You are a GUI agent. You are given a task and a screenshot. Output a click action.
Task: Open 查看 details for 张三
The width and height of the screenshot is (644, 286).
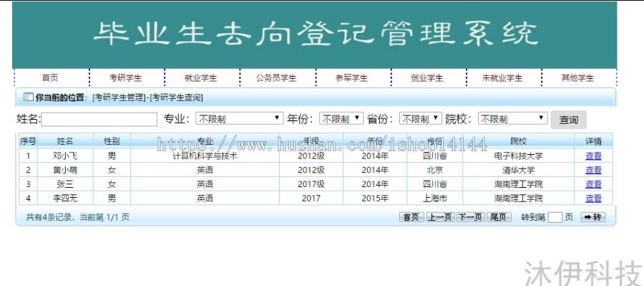(593, 184)
